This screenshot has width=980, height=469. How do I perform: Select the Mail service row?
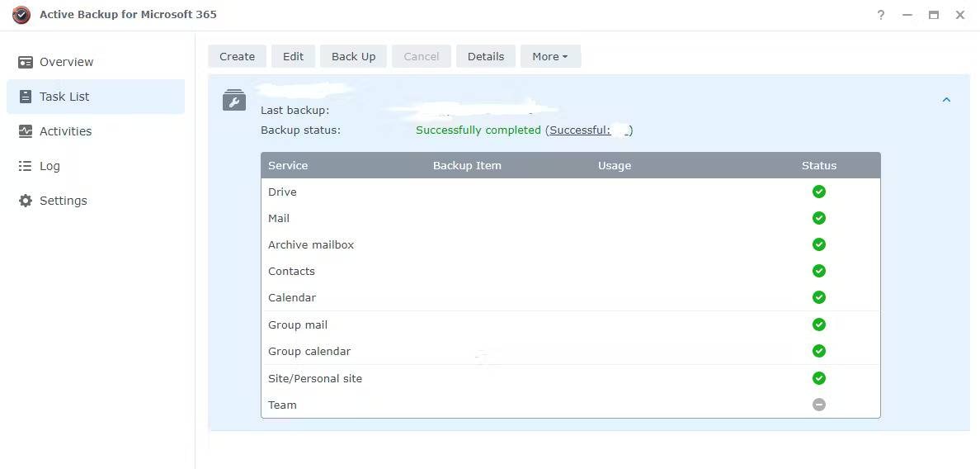[x=571, y=218]
